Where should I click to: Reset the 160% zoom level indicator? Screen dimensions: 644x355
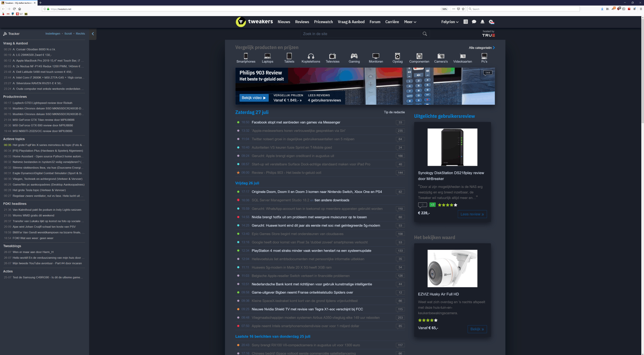[x=444, y=9]
